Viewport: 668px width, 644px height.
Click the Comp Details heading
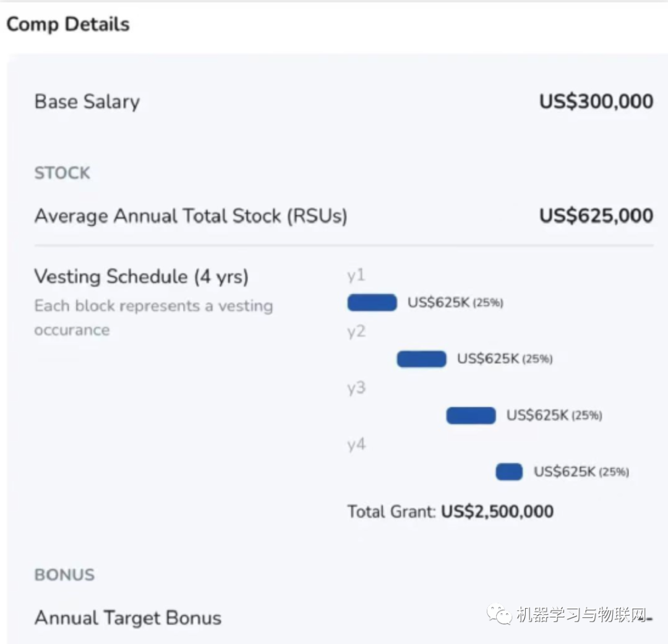[68, 25]
